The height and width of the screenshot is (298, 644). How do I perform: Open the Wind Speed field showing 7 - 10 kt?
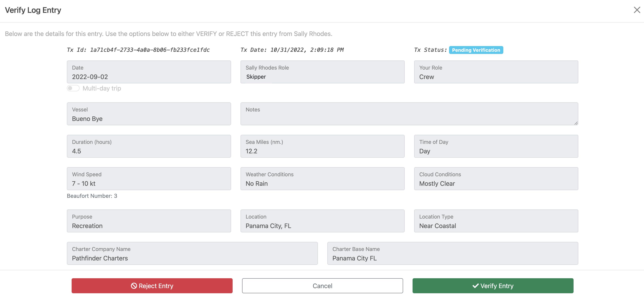coord(149,179)
